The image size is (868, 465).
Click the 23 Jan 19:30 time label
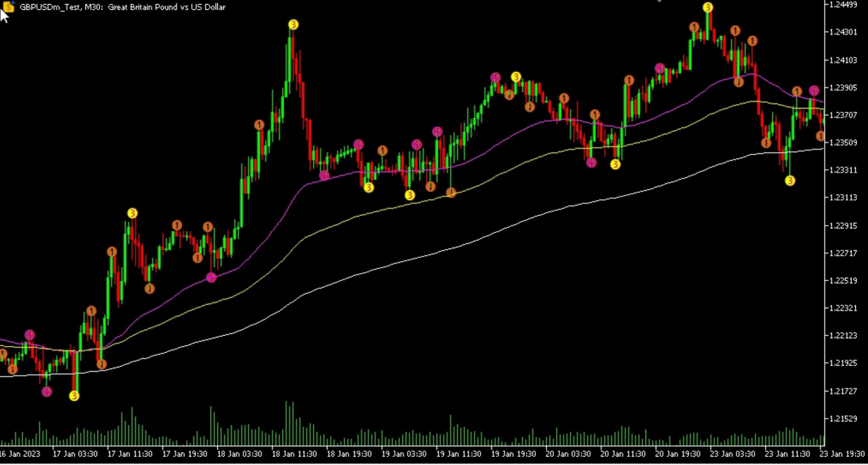842,454
